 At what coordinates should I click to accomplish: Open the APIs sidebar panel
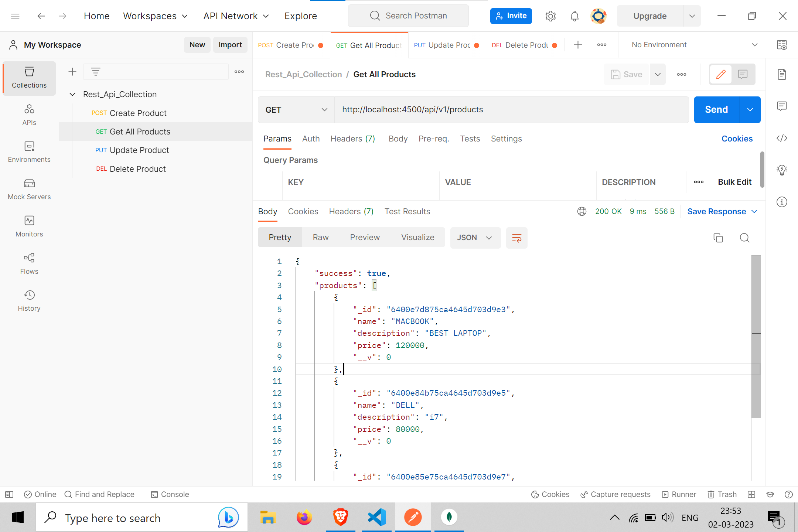pos(29,114)
